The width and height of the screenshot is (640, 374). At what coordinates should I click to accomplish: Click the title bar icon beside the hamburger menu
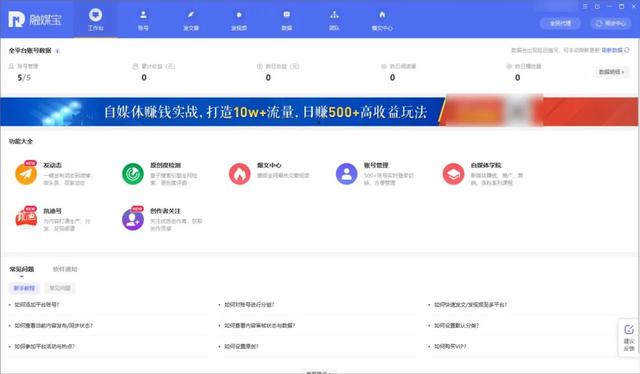[x=597, y=7]
